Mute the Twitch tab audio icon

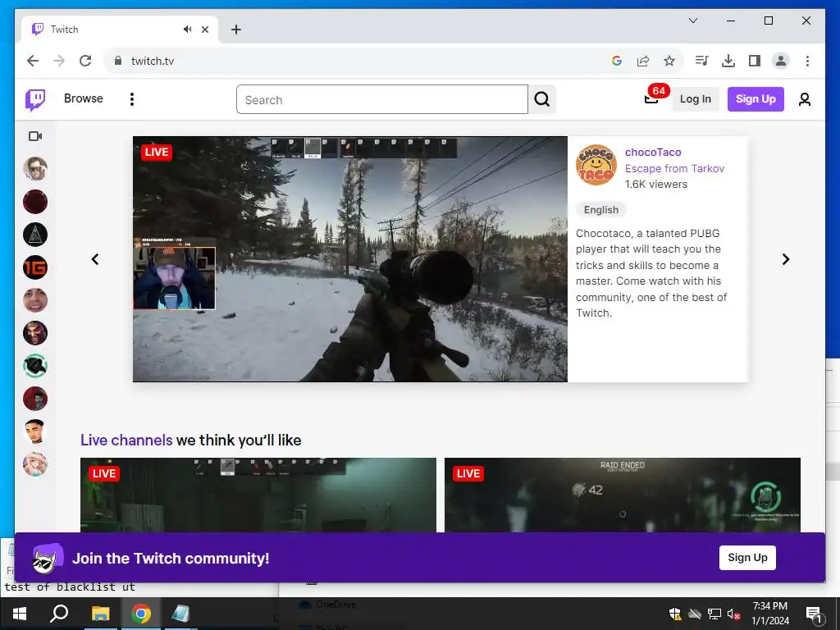click(x=187, y=30)
